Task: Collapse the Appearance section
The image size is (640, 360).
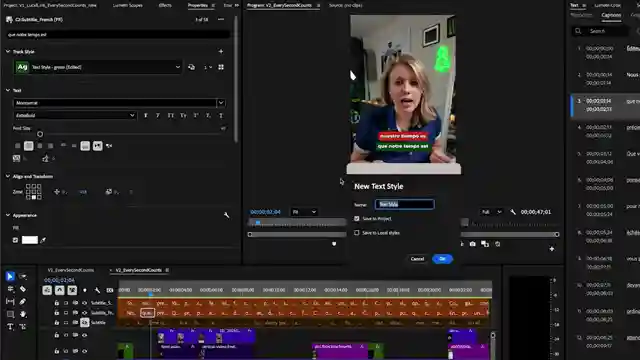Action: [x=8, y=215]
